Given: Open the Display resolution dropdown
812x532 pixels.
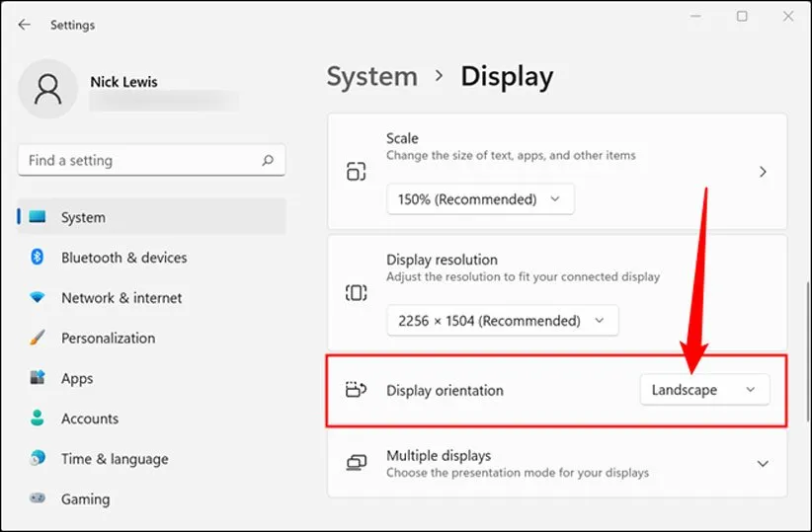Looking at the screenshot, I should [502, 321].
